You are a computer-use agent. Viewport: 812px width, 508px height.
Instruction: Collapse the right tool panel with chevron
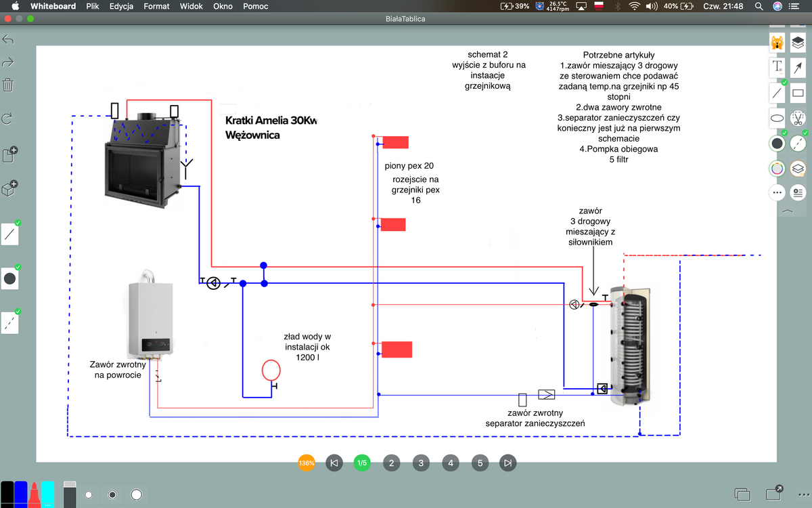[x=788, y=211]
